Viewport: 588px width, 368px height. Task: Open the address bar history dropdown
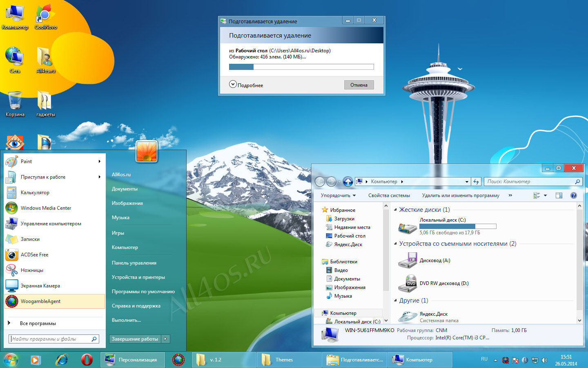pyautogui.click(x=467, y=182)
